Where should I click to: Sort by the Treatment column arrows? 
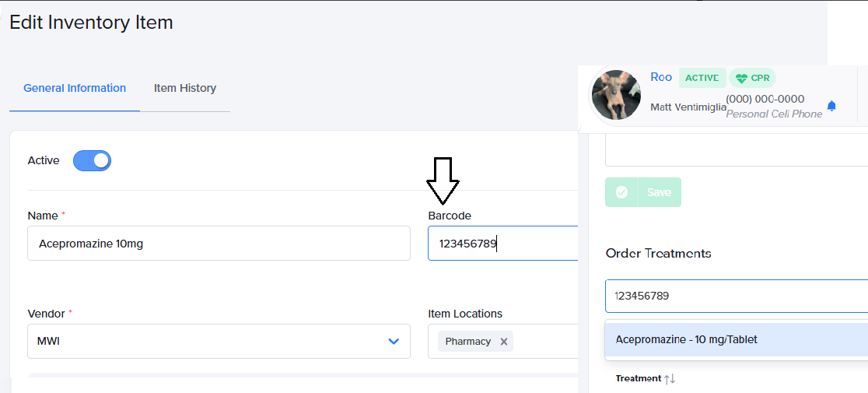(670, 379)
